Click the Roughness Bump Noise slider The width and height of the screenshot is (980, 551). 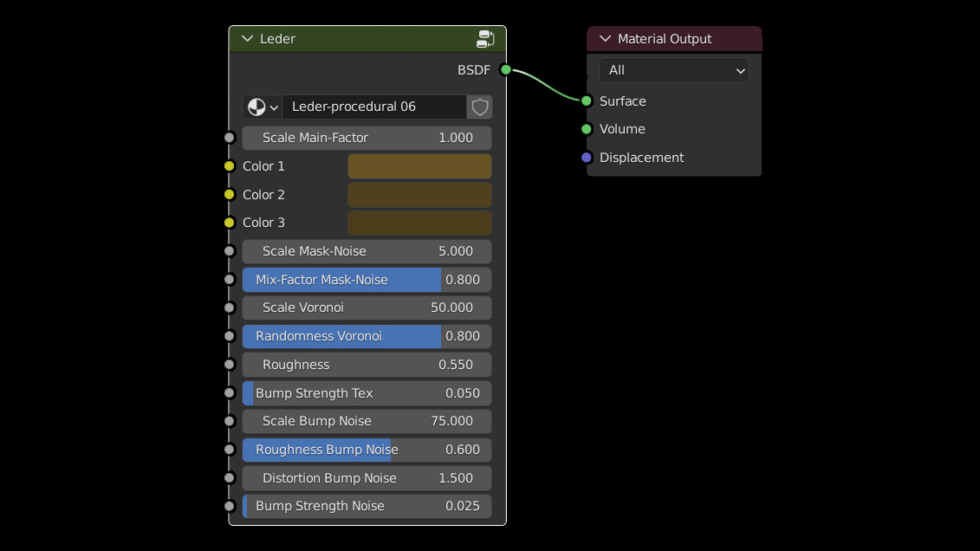point(367,450)
